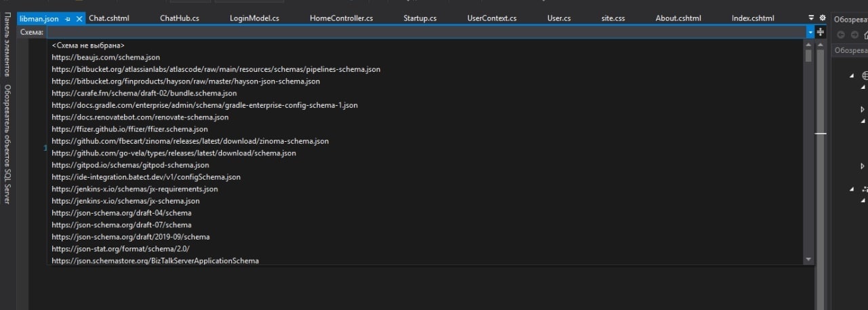868x310 pixels.
Task: Click Back arrow in Solution Explorer
Action: click(842, 35)
